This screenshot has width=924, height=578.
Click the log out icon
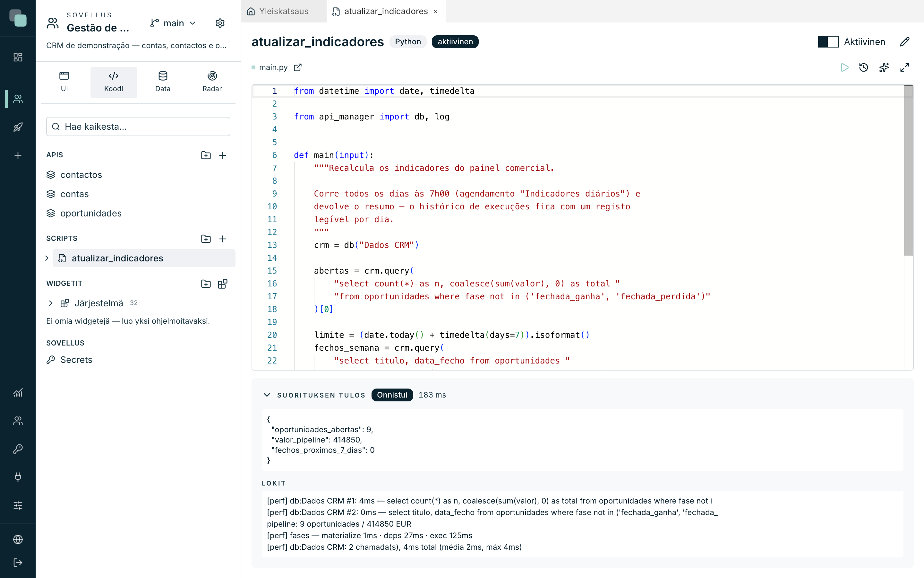click(18, 562)
